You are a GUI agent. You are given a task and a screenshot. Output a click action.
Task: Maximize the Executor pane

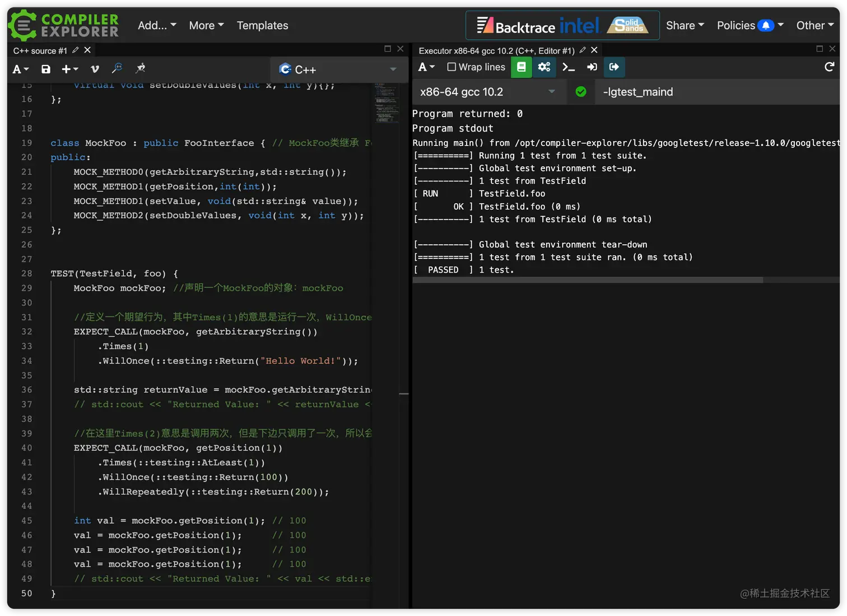click(820, 49)
